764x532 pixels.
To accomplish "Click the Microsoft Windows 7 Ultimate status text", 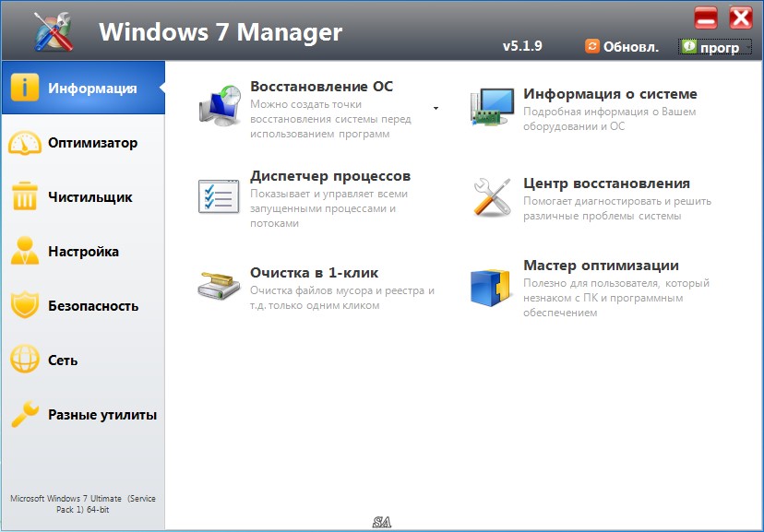I will pyautogui.click(x=83, y=503).
